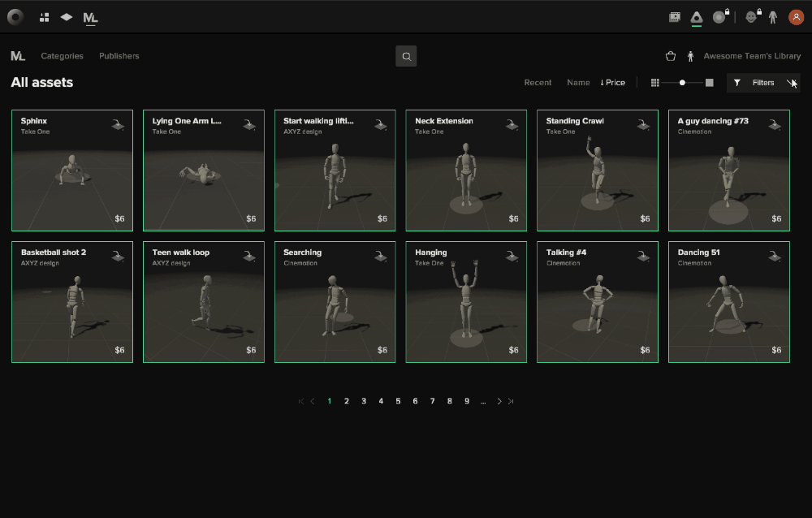Open the shopping cart icon

pyautogui.click(x=671, y=55)
